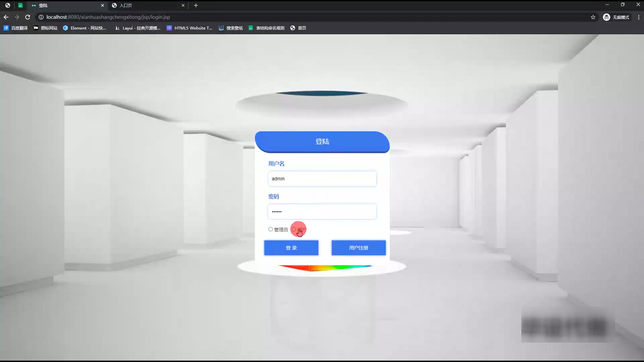Open the 百度翻译 bookmark
Screen dimensions: 644x362
(x=16, y=28)
